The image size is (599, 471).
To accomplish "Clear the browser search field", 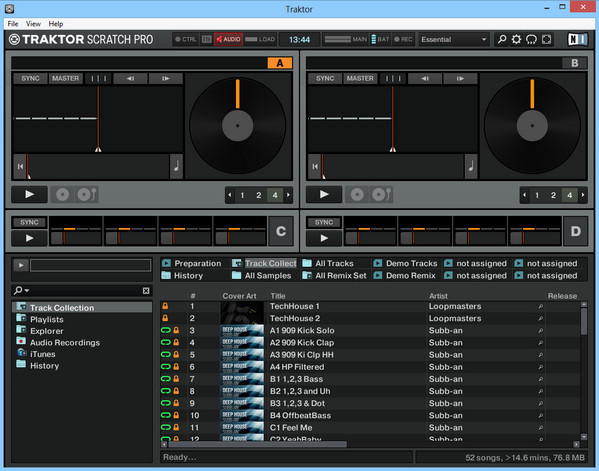I will 146,291.
